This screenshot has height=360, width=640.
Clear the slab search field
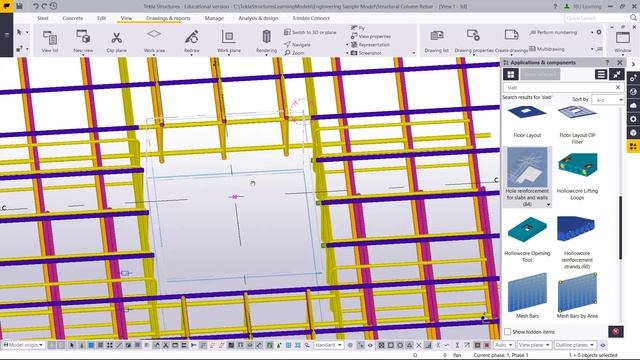pos(618,87)
